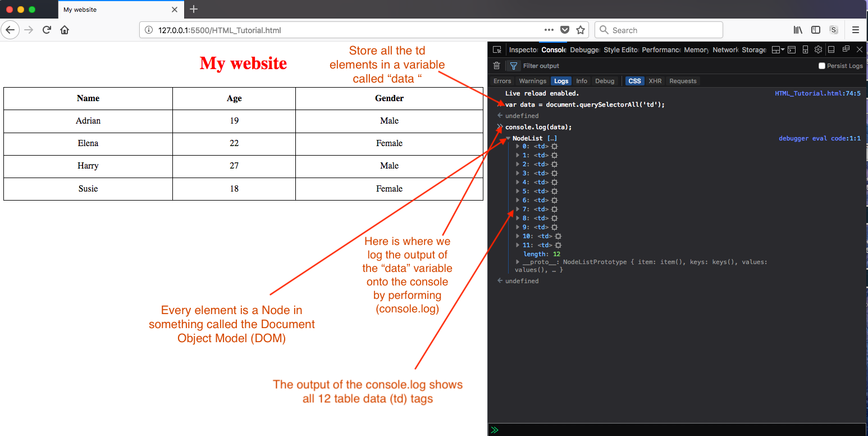Switch to the Debugger tab

tap(584, 50)
